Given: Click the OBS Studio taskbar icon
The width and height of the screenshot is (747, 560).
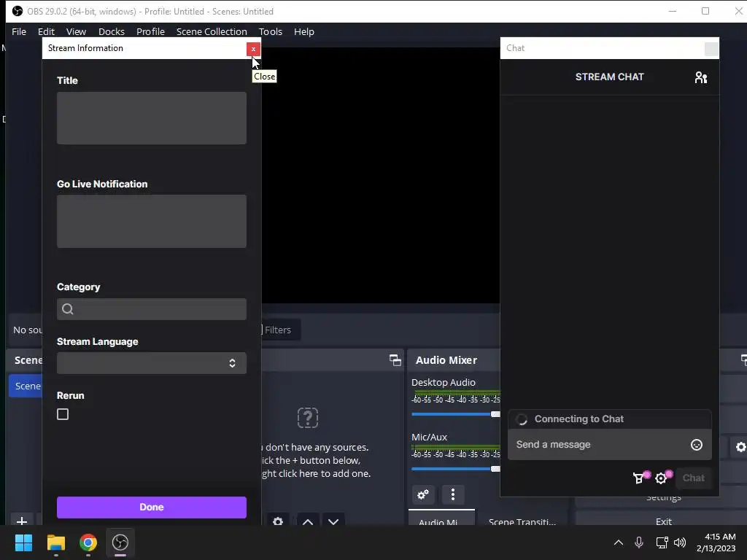Looking at the screenshot, I should [120, 542].
